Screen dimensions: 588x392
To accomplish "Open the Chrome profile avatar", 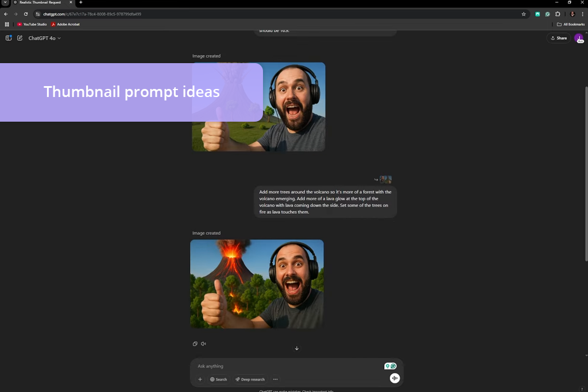I will pos(572,14).
